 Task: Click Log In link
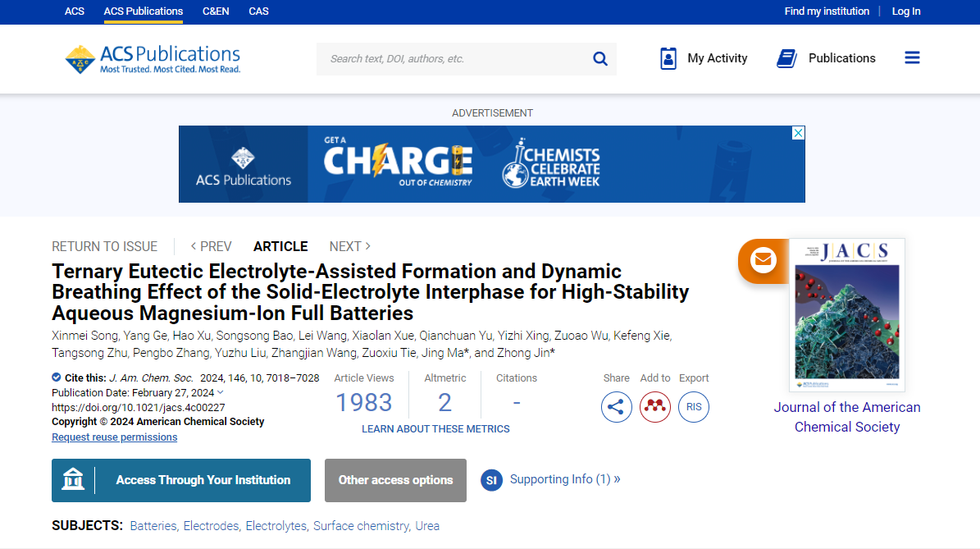click(905, 11)
